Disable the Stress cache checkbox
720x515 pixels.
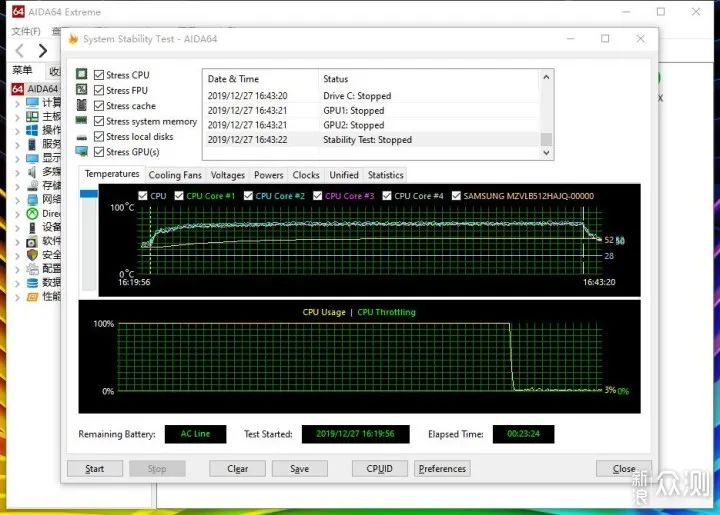(99, 106)
